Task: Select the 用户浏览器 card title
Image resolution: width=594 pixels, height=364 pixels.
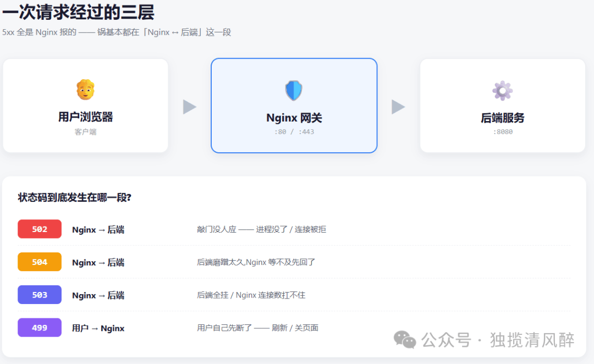Action: pos(86,117)
